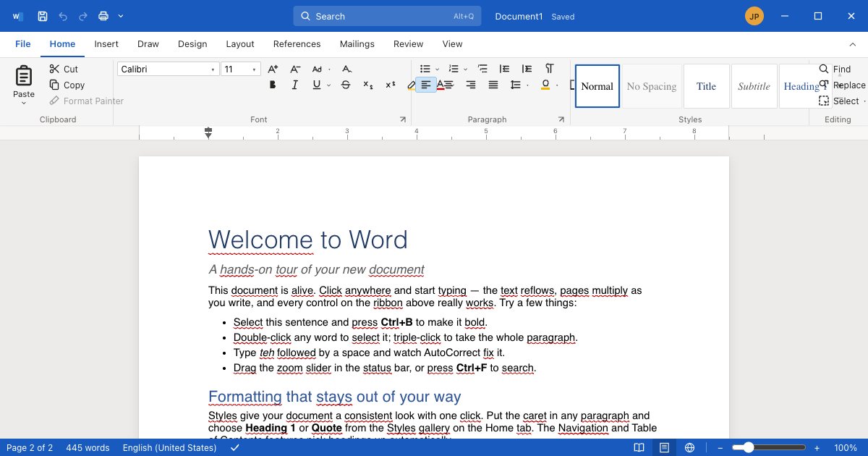Apply the Subtitle style
This screenshot has width=868, height=456.
pos(754,86)
